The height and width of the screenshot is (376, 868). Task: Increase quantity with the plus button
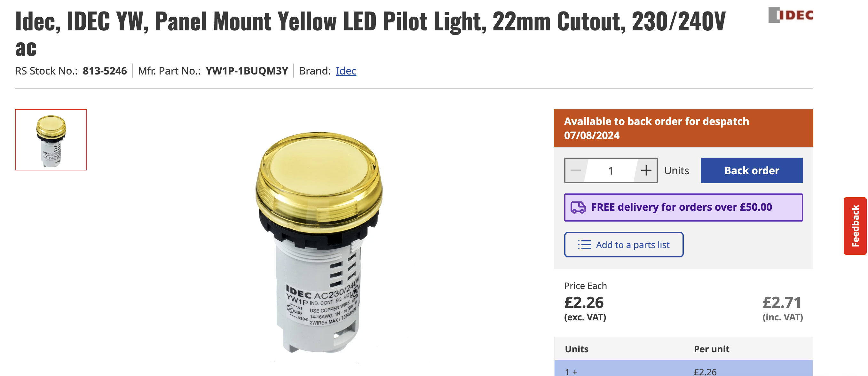click(x=646, y=170)
